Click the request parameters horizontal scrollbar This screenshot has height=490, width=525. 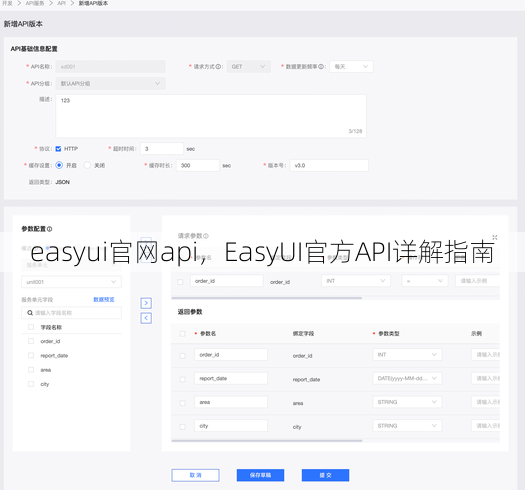[x=267, y=298]
